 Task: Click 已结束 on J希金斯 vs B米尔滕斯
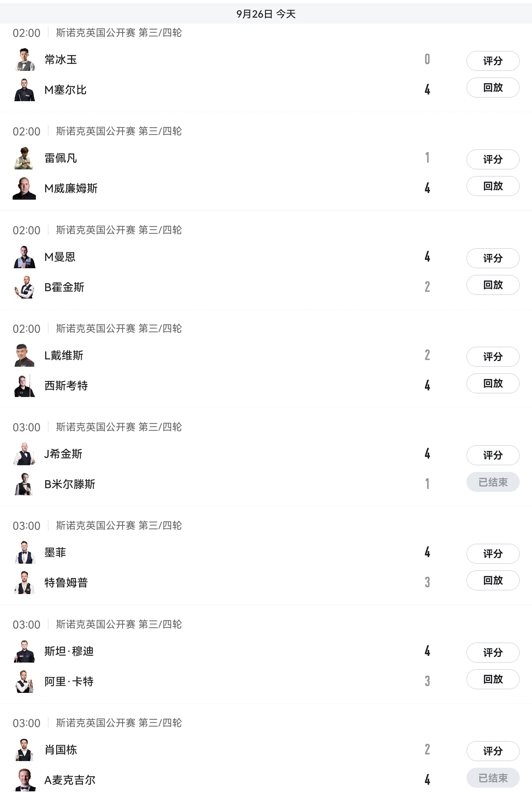(x=493, y=482)
